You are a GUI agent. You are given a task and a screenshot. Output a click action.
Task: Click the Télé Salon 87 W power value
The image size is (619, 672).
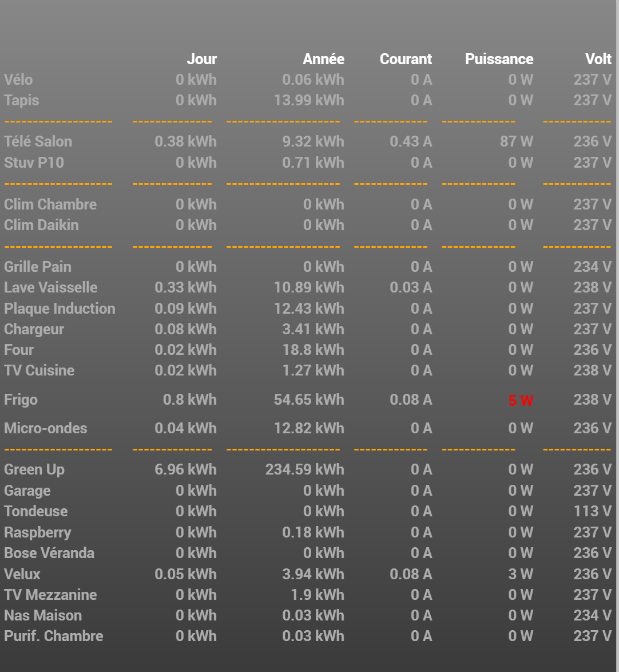tap(516, 141)
